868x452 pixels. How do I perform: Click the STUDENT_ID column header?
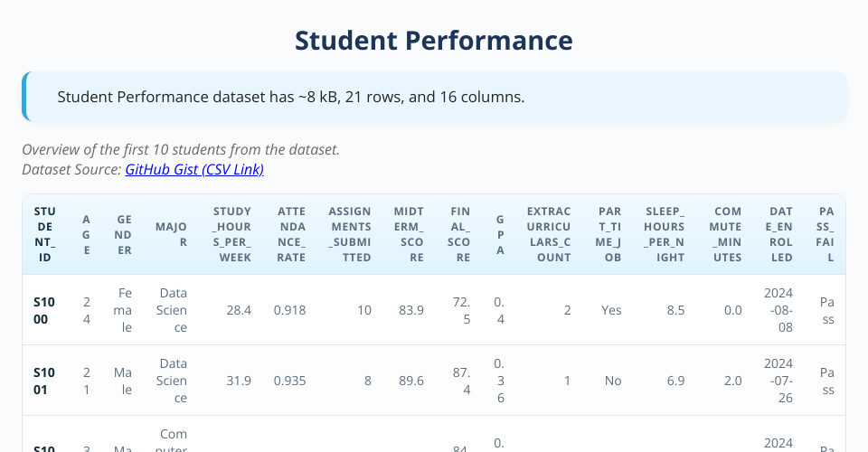[44, 234]
